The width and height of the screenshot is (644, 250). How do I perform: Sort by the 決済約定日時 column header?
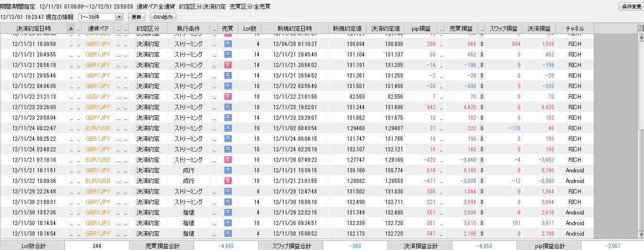point(33,29)
